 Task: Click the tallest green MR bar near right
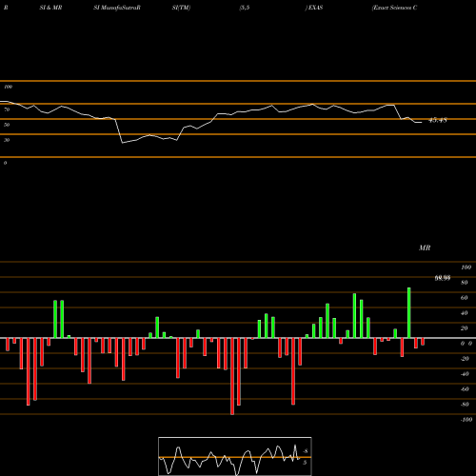coord(409,312)
